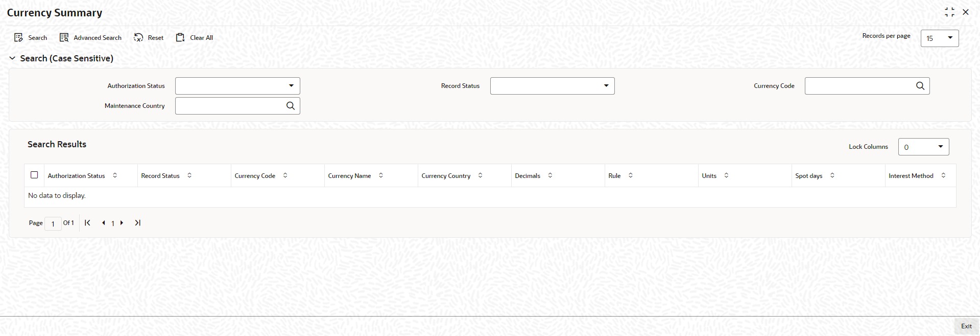This screenshot has width=980, height=336.
Task: Toggle the select-all checkbox in results header
Action: [x=34, y=175]
